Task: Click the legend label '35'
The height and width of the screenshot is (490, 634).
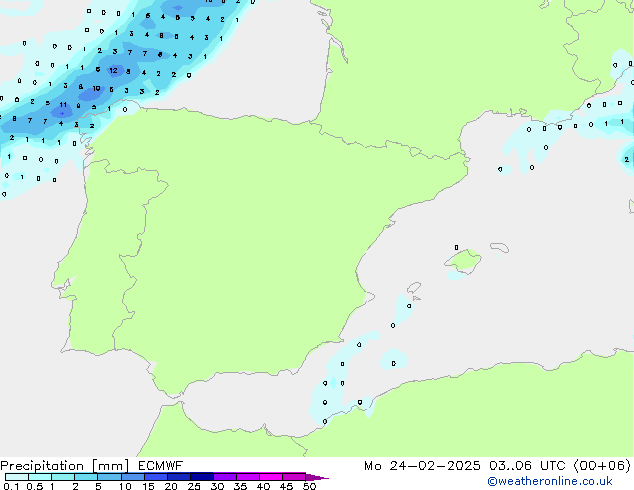Action: pos(240,486)
